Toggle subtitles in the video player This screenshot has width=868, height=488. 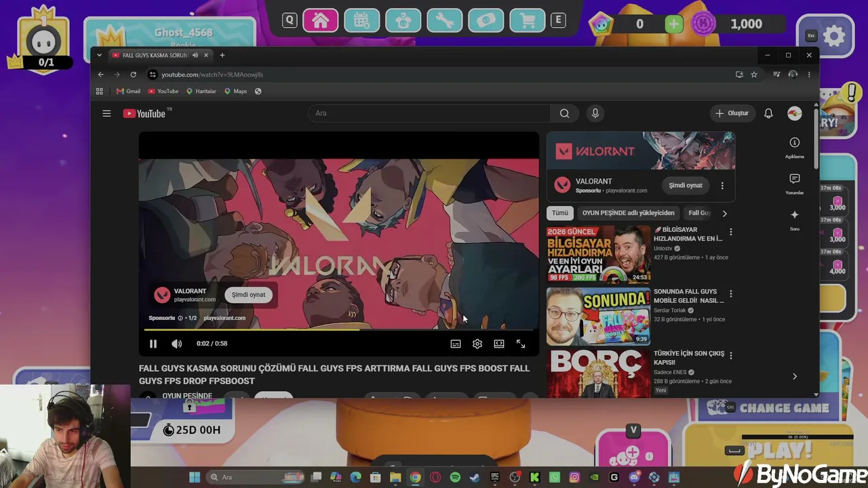(456, 344)
